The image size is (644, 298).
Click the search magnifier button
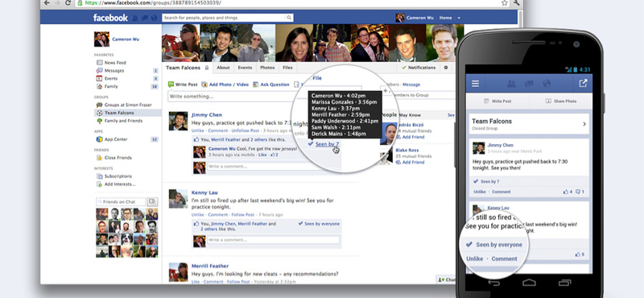[289, 18]
